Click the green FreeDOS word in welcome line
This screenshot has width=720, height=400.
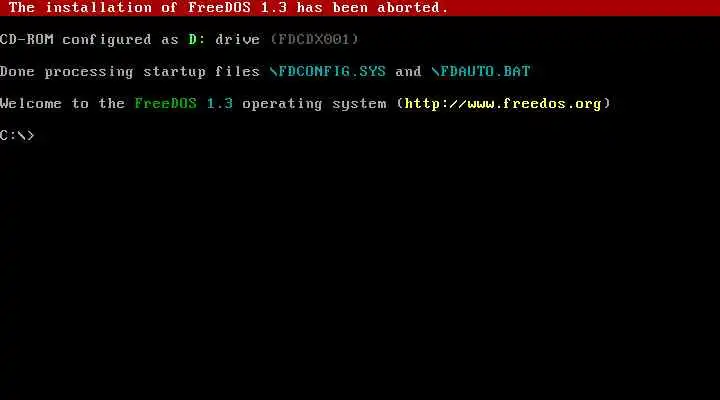tap(166, 104)
